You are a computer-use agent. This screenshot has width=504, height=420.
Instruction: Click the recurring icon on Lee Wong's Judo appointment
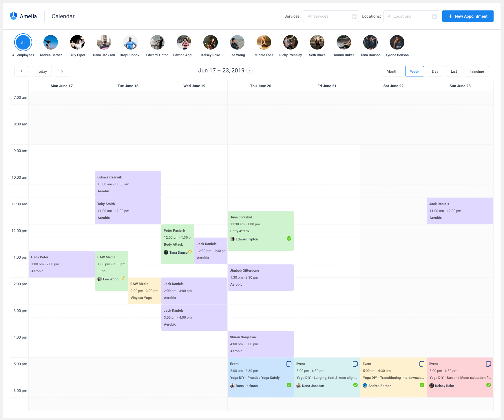(x=124, y=278)
